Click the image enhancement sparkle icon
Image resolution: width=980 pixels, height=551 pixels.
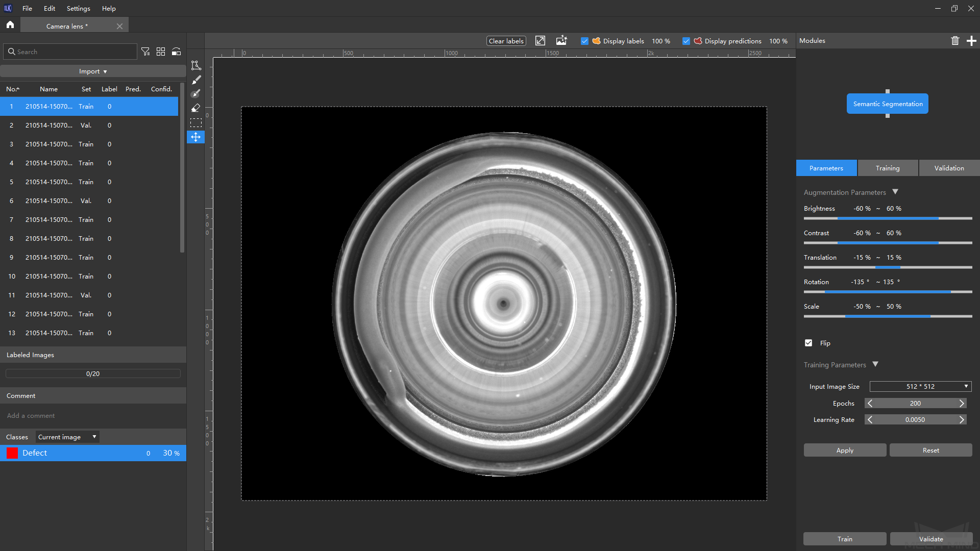coord(561,41)
